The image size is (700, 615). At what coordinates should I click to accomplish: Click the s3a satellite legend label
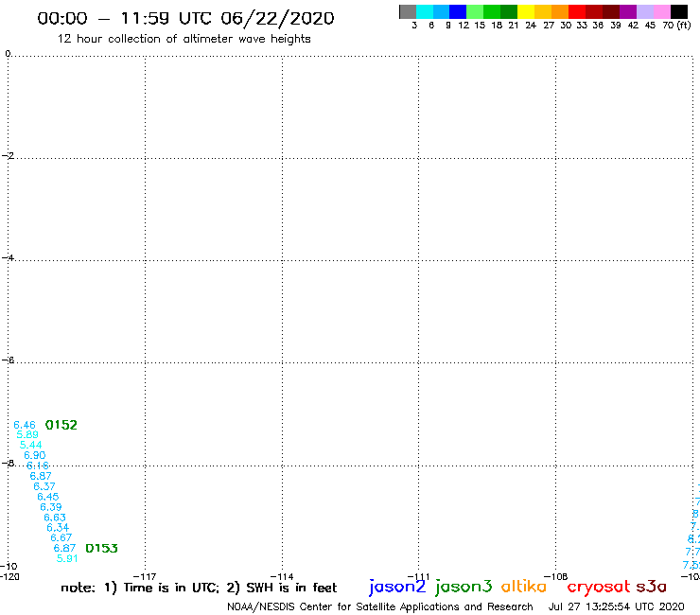[652, 587]
